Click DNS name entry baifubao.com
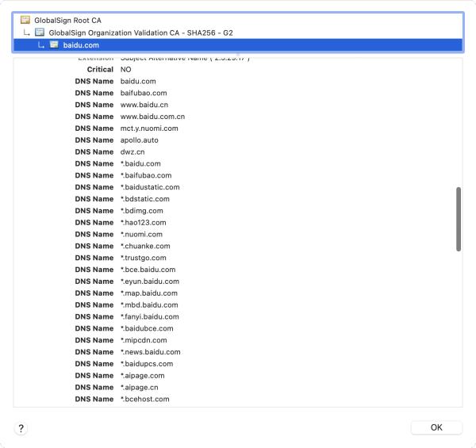 click(144, 93)
